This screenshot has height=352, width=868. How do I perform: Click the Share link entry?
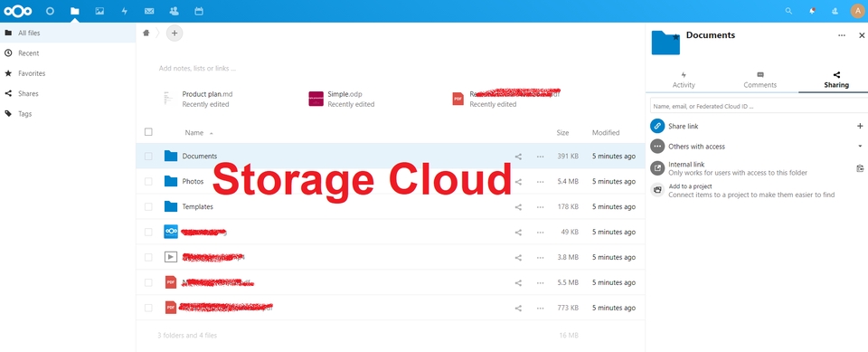[684, 127]
